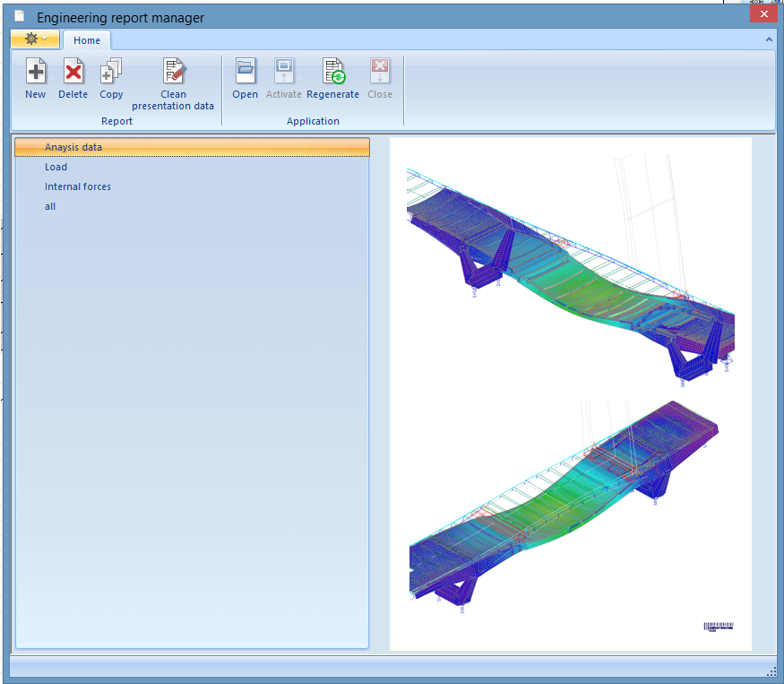
Task: Open the gear application menu dropdown
Action: pyautogui.click(x=36, y=39)
